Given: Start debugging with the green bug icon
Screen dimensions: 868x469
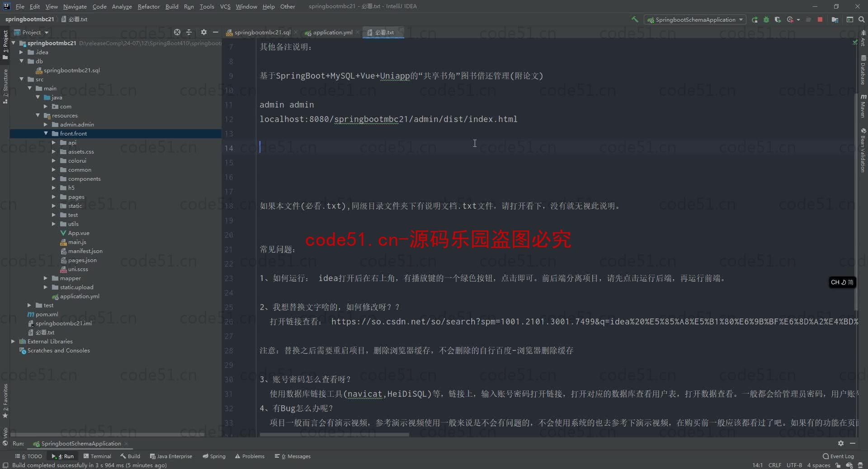Looking at the screenshot, I should click(x=766, y=19).
